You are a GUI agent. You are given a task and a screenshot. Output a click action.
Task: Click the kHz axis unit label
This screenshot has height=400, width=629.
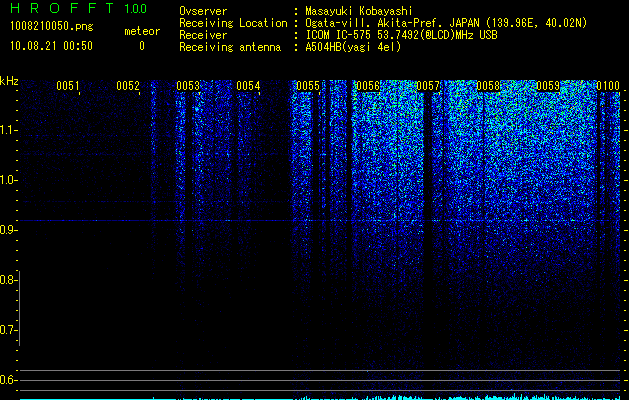tap(9, 81)
